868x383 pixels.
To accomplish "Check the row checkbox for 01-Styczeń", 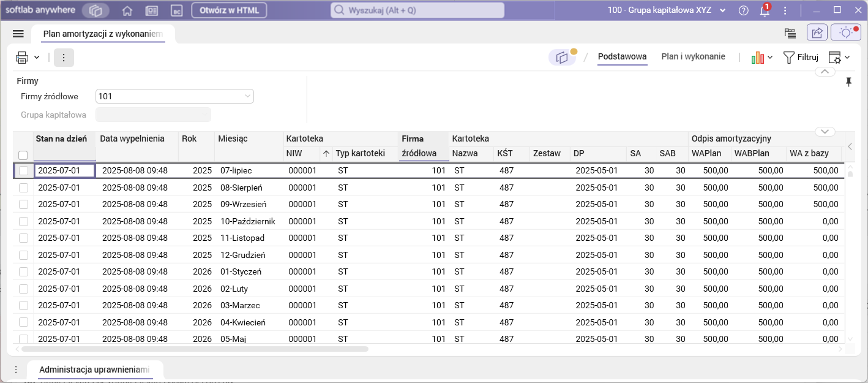I will (x=23, y=271).
